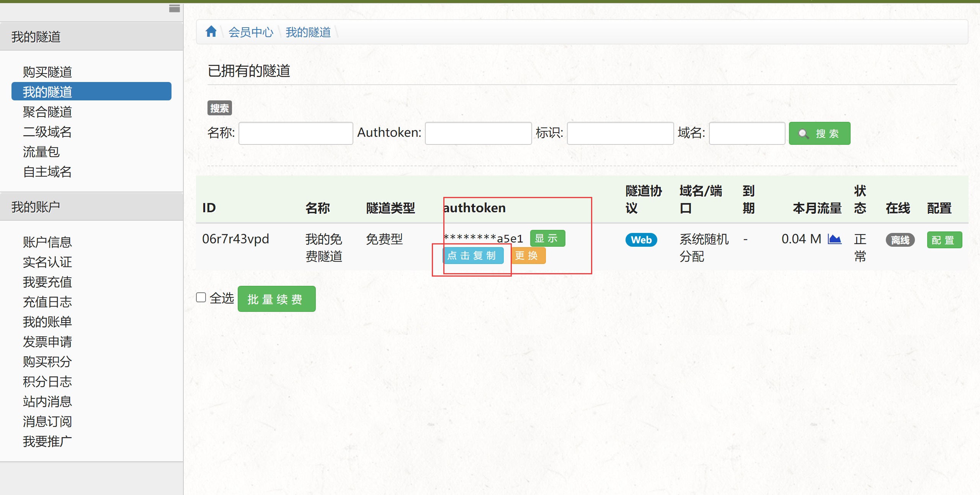
Task: Click the Authtoken search input box
Action: click(x=478, y=133)
